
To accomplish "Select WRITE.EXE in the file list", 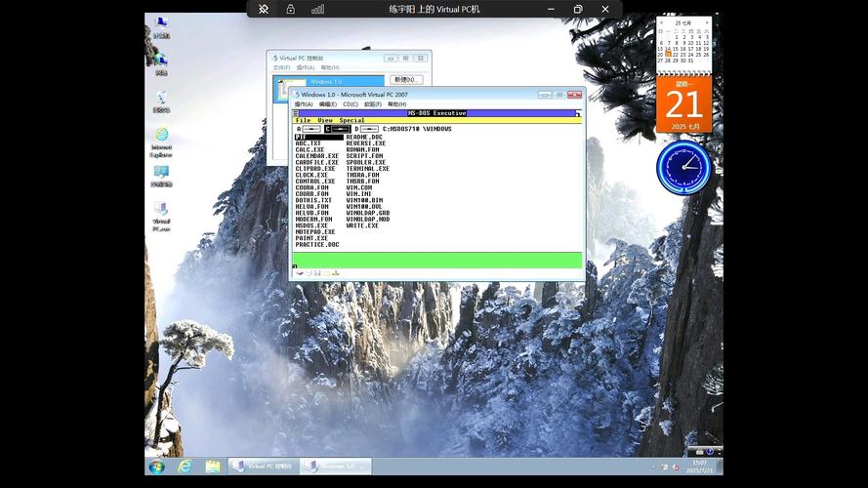I will click(x=362, y=225).
